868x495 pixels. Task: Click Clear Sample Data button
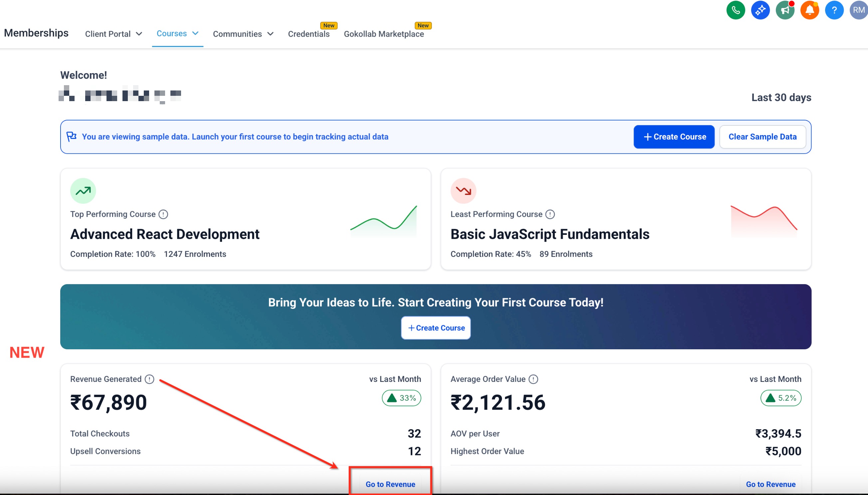pyautogui.click(x=762, y=137)
